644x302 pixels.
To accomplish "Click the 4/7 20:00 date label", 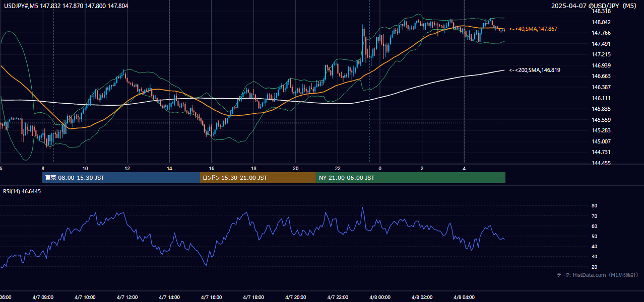I will click(296, 297).
